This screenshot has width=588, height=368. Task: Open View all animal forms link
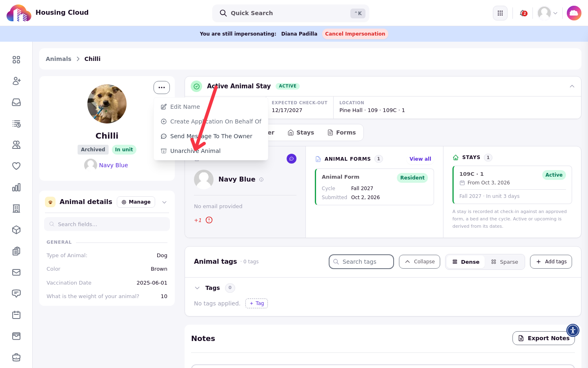(x=420, y=159)
